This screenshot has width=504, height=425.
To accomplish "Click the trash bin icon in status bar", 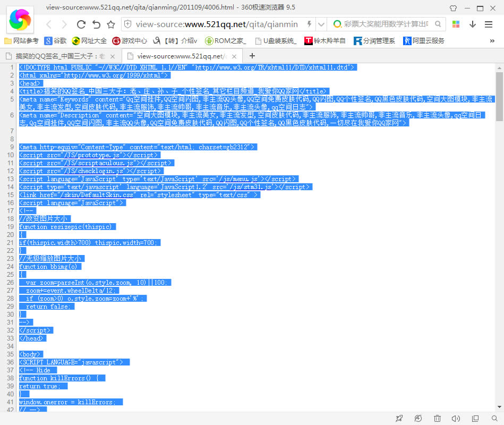I will (437, 419).
